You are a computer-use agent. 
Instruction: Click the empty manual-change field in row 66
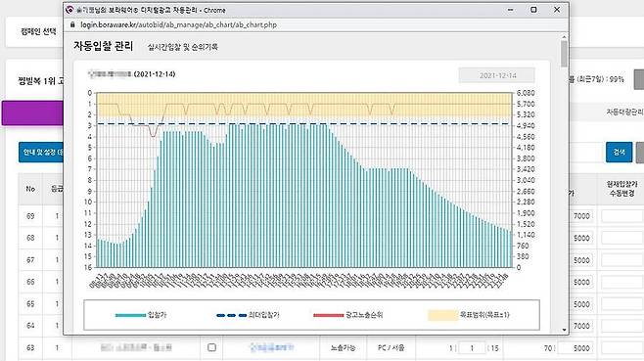click(x=621, y=282)
